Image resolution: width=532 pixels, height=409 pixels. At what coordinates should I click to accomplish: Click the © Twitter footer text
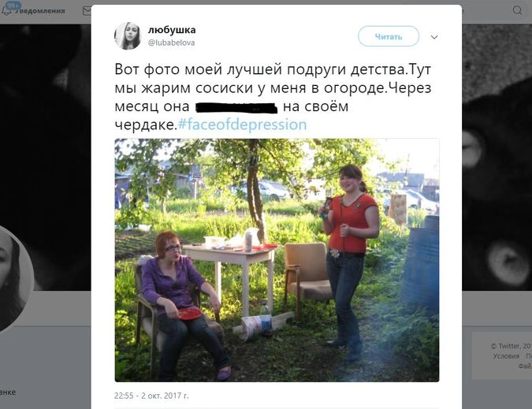tap(512, 346)
